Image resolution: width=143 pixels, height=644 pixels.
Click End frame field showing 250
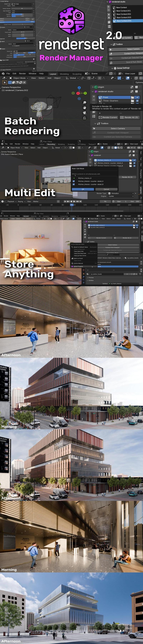[135, 201]
